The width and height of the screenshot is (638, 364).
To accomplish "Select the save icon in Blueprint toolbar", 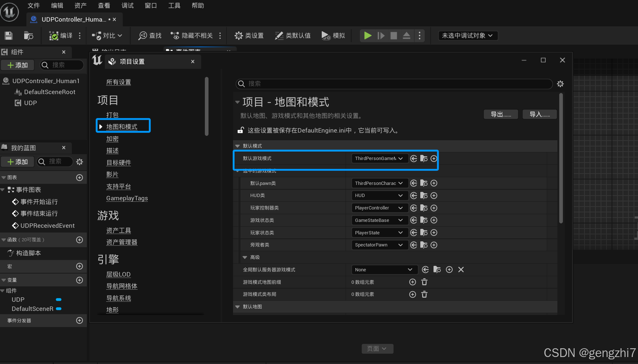I will point(8,36).
